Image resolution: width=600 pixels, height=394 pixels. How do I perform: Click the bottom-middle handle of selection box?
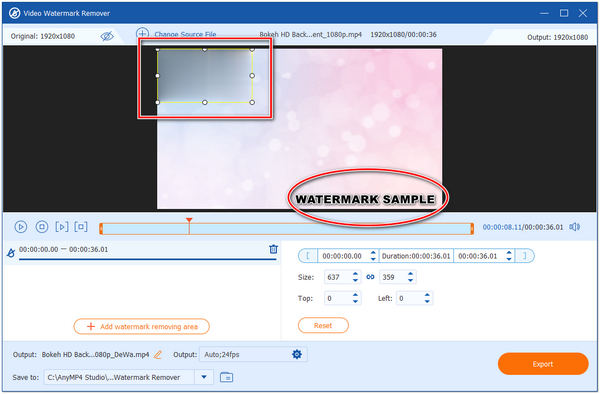(x=205, y=103)
